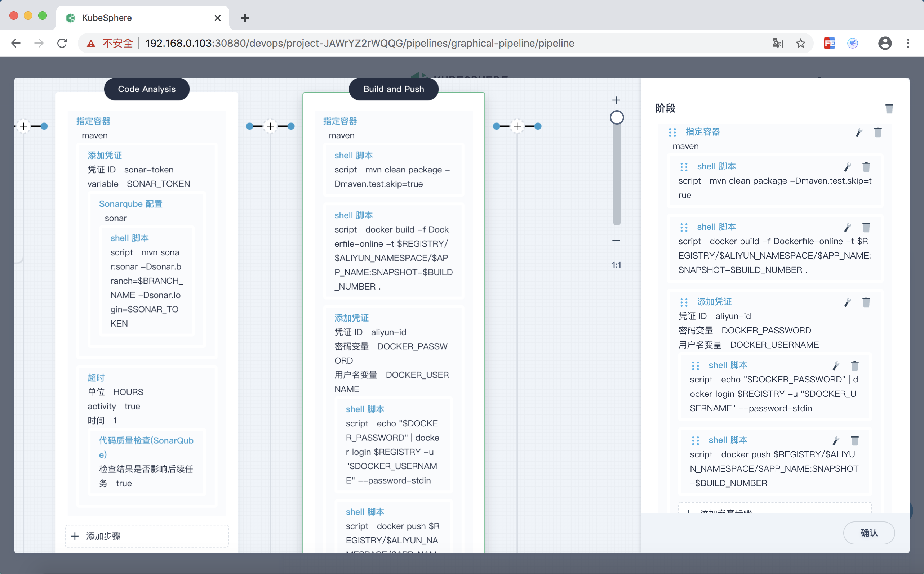
Task: Select the Build and Push stage header
Action: pos(393,89)
